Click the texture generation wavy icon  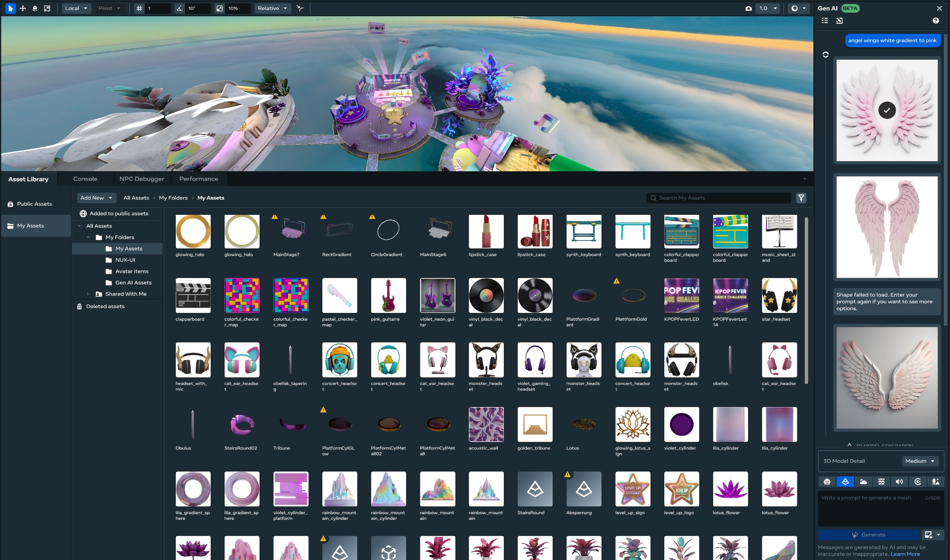(x=882, y=482)
